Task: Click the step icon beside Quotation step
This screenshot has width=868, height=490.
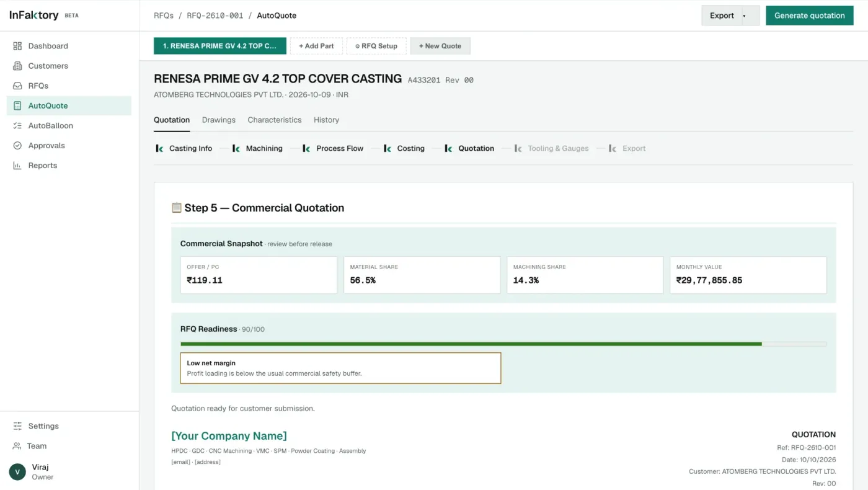Action: coord(448,148)
